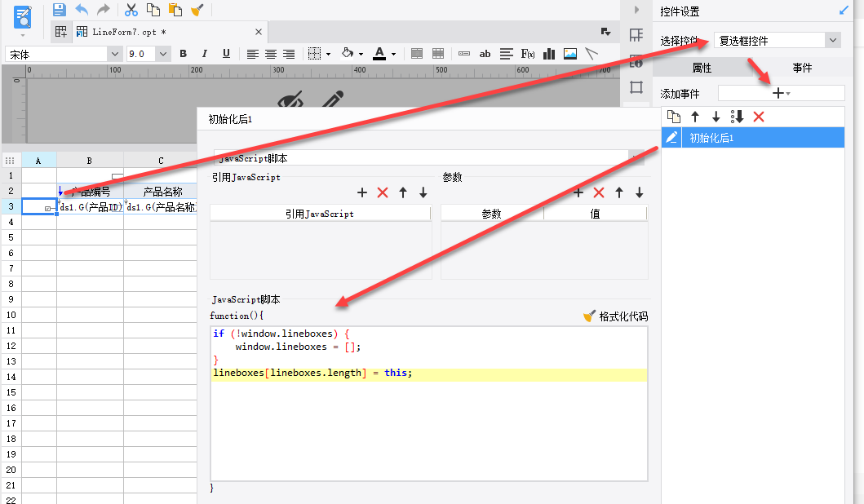Viewport: 864px width, 504px height.
Task: Move the event down with the down arrow in the event list
Action: point(716,117)
